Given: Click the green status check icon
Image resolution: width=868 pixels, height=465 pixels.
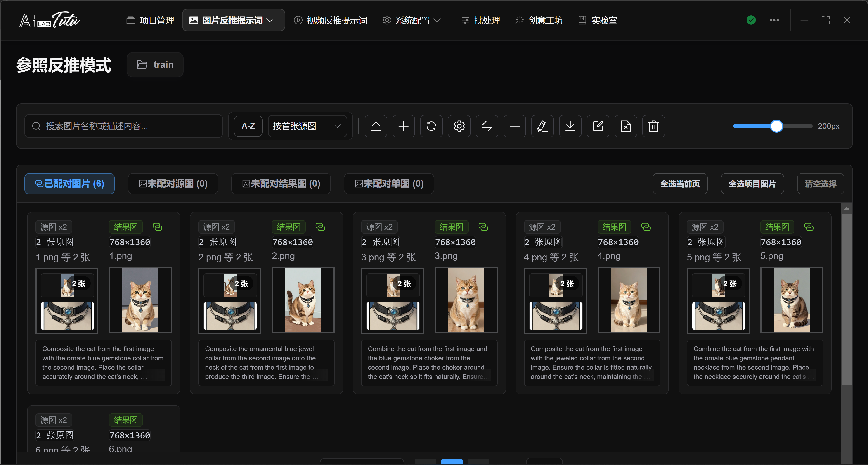Looking at the screenshot, I should click(x=751, y=20).
